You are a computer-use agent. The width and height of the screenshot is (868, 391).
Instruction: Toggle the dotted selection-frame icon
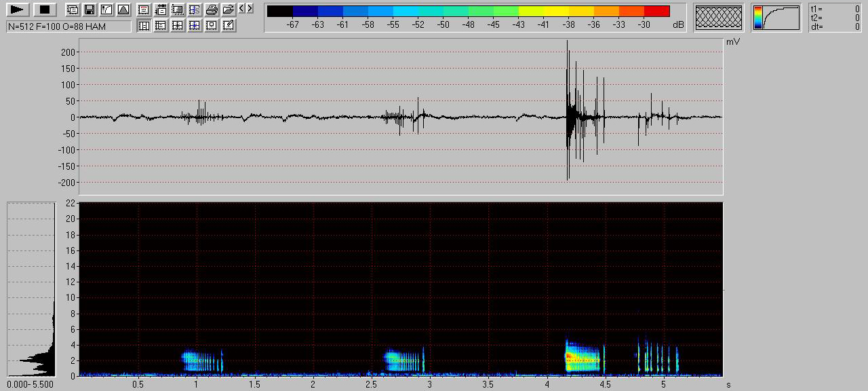pyautogui.click(x=178, y=10)
